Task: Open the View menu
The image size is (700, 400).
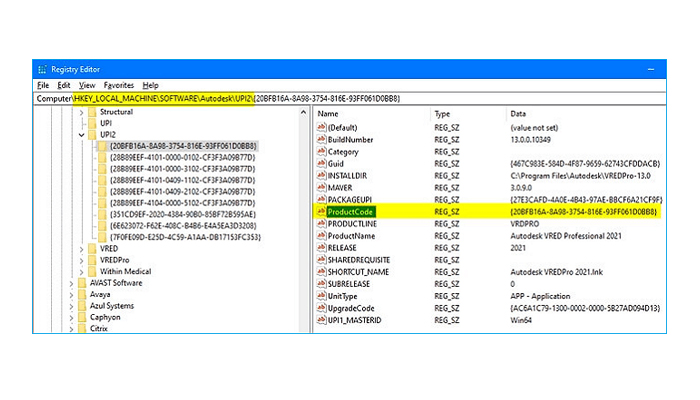Action: (x=87, y=85)
